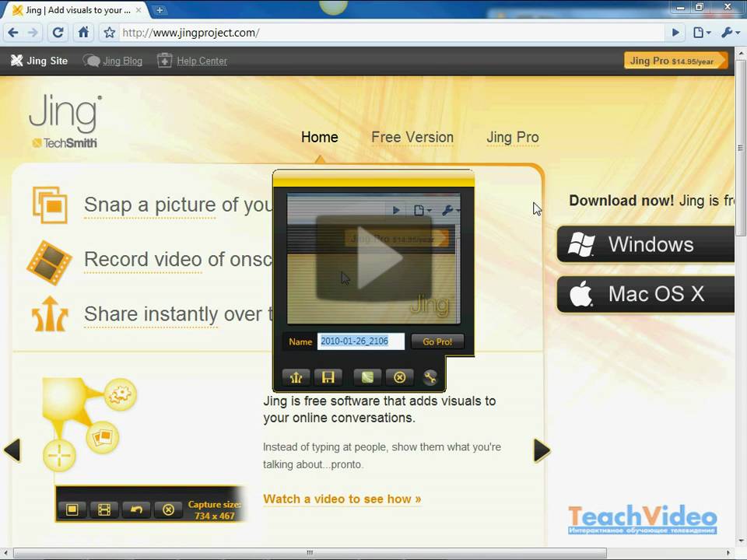Open the Free Version tab

[x=412, y=137]
